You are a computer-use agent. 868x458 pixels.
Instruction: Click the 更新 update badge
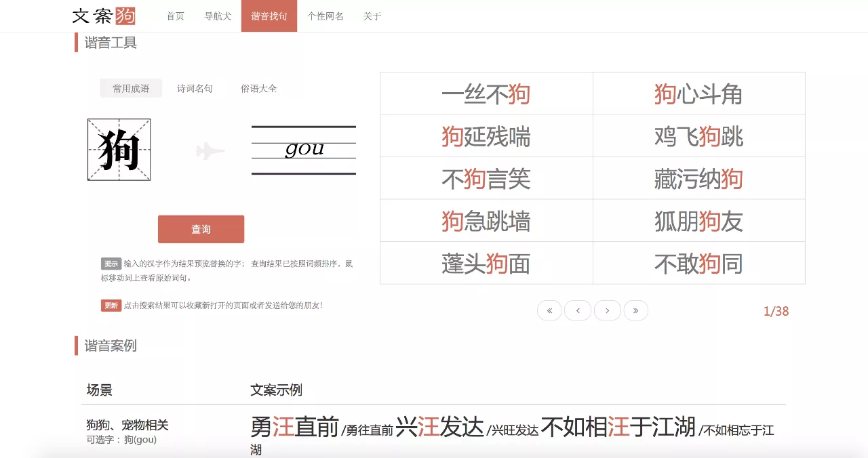111,306
